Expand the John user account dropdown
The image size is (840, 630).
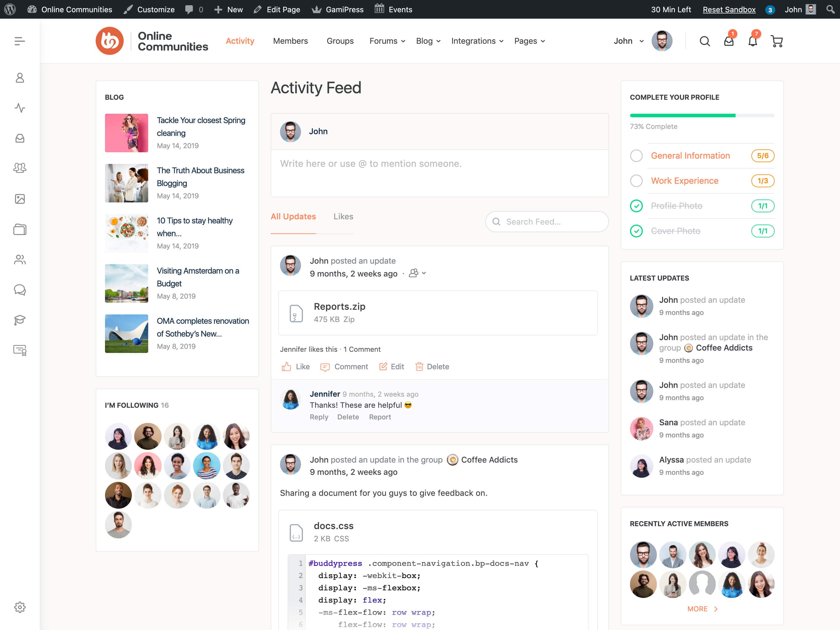tap(629, 41)
